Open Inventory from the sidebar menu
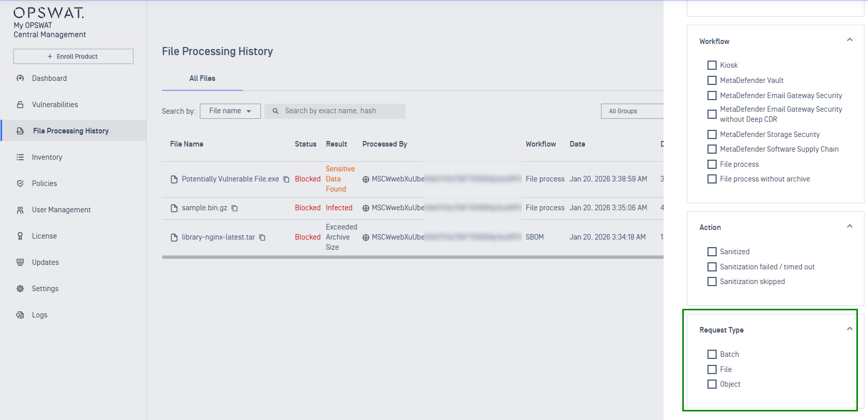868x420 pixels. (x=47, y=157)
